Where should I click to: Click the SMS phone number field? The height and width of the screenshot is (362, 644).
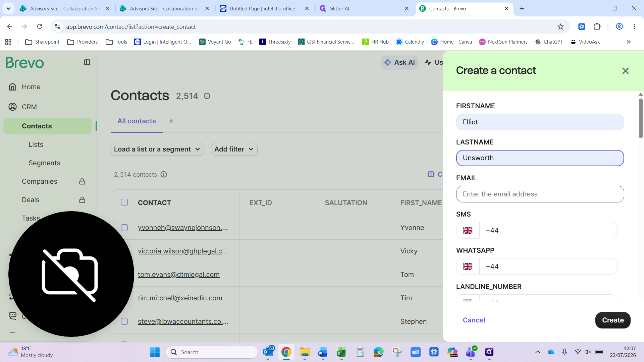pyautogui.click(x=548, y=230)
